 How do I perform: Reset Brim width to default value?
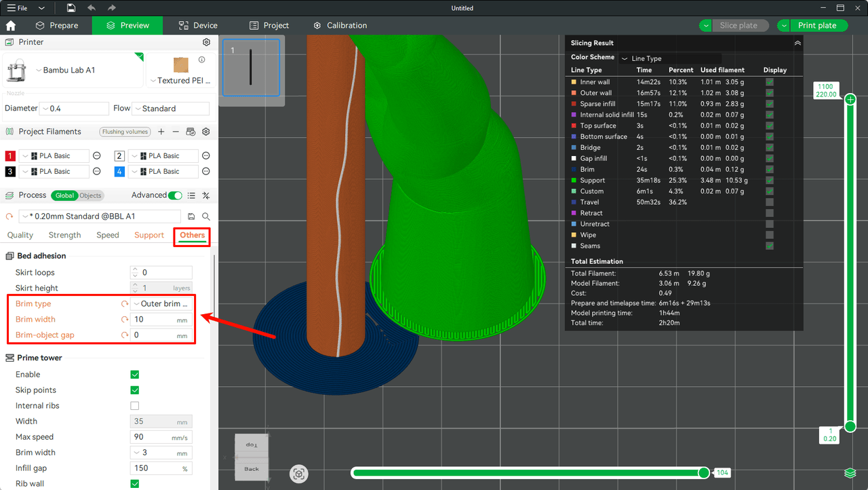click(x=125, y=320)
